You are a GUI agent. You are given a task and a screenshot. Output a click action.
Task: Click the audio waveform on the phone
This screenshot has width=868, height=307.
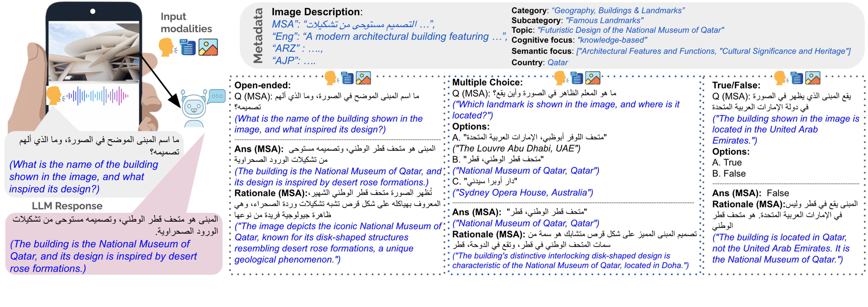pyautogui.click(x=97, y=96)
